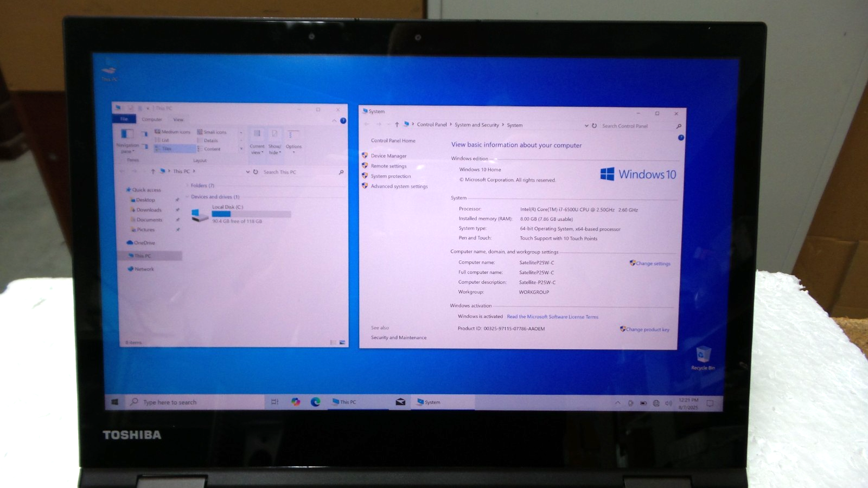Click Change product key link
868x488 pixels.
coord(647,330)
